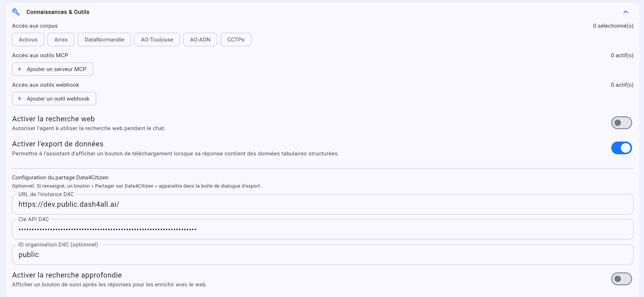Select the CCTPs corpus chip
Image resolution: width=644 pixels, height=297 pixels.
[236, 40]
